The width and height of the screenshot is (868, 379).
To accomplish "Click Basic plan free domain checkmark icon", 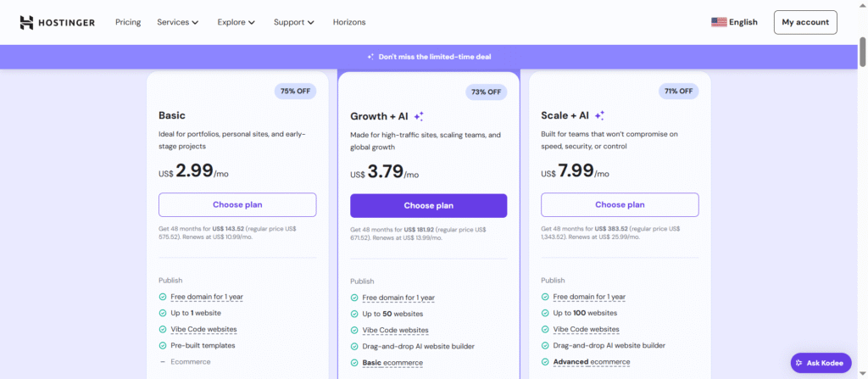I will (163, 297).
